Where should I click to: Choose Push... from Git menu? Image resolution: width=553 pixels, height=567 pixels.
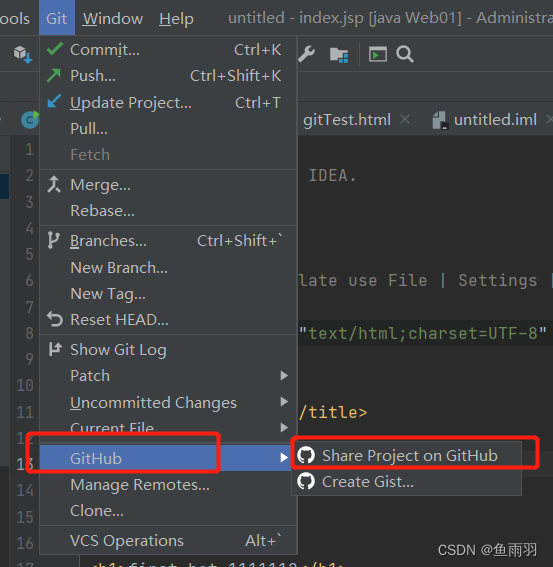[x=168, y=76]
